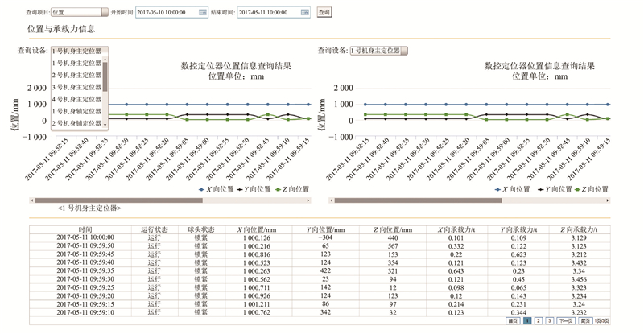Click the 位置与承载力信息 section heading
644x334 pixels.
coord(61,29)
